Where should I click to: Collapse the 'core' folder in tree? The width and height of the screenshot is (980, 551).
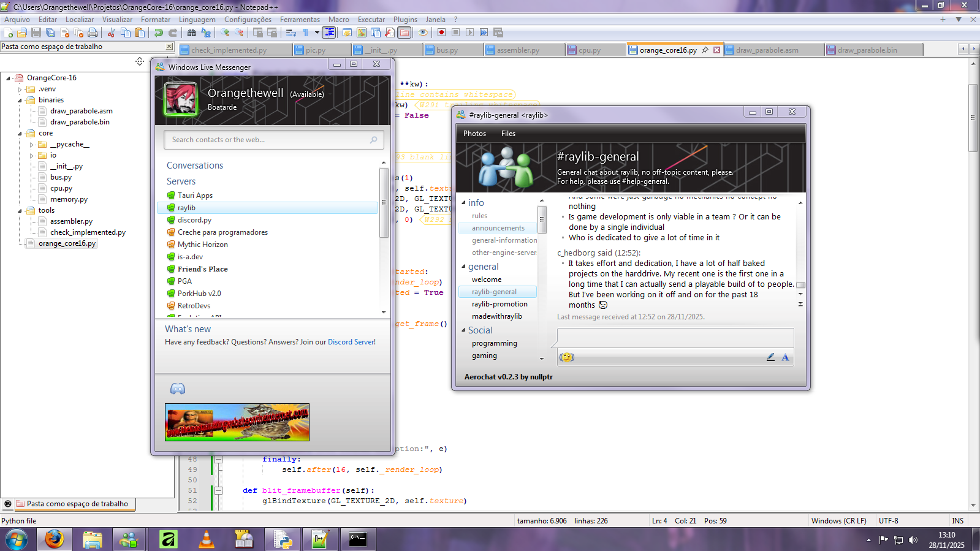click(20, 133)
